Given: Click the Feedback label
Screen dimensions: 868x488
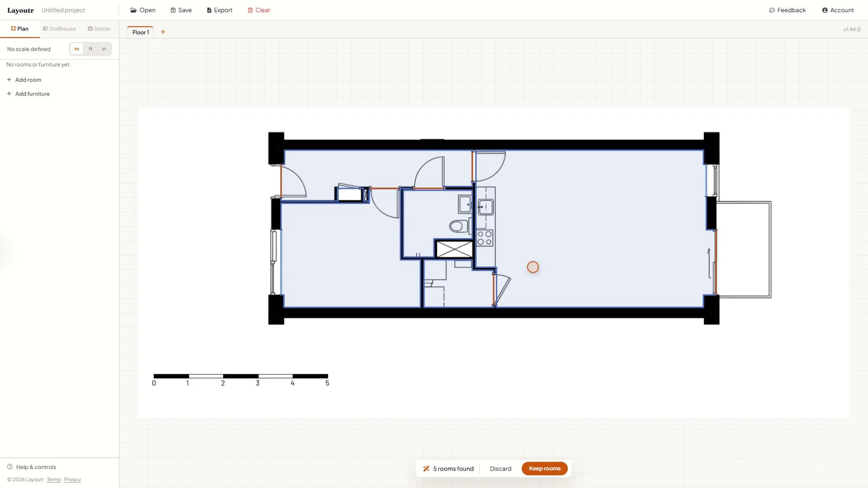Looking at the screenshot, I should pos(792,10).
